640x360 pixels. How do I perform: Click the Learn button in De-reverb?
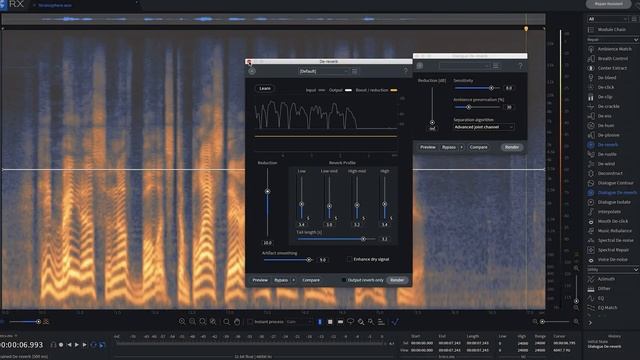coord(265,89)
